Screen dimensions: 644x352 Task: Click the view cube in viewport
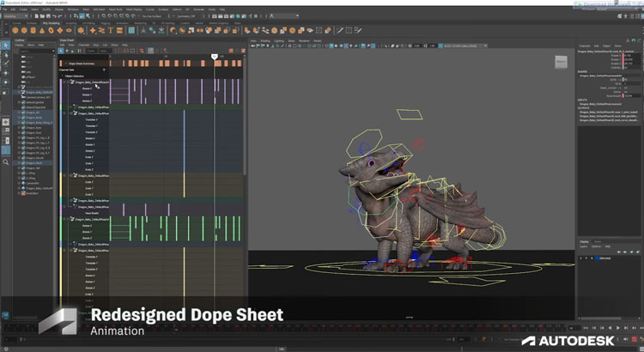[x=561, y=62]
